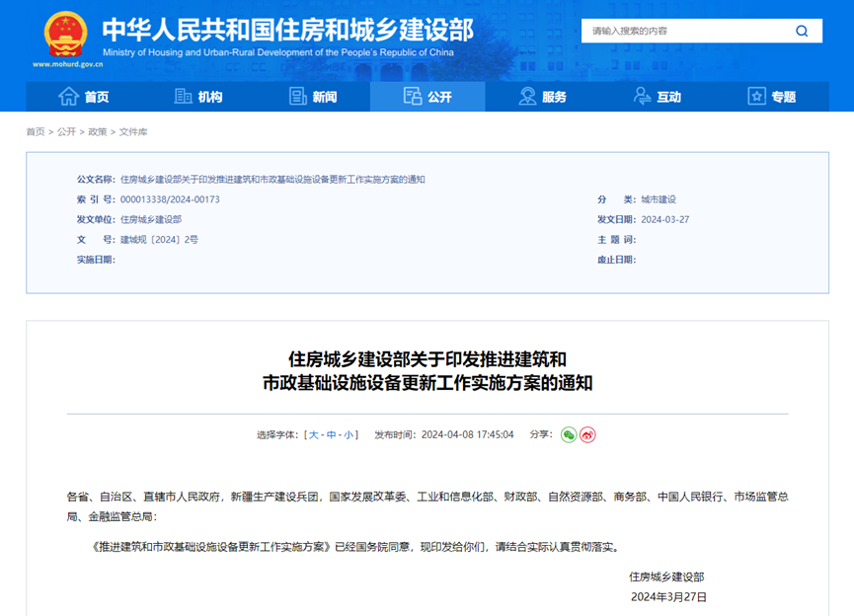Click the document name in 公文名称 row
Screen dimensions: 854x616
point(272,180)
